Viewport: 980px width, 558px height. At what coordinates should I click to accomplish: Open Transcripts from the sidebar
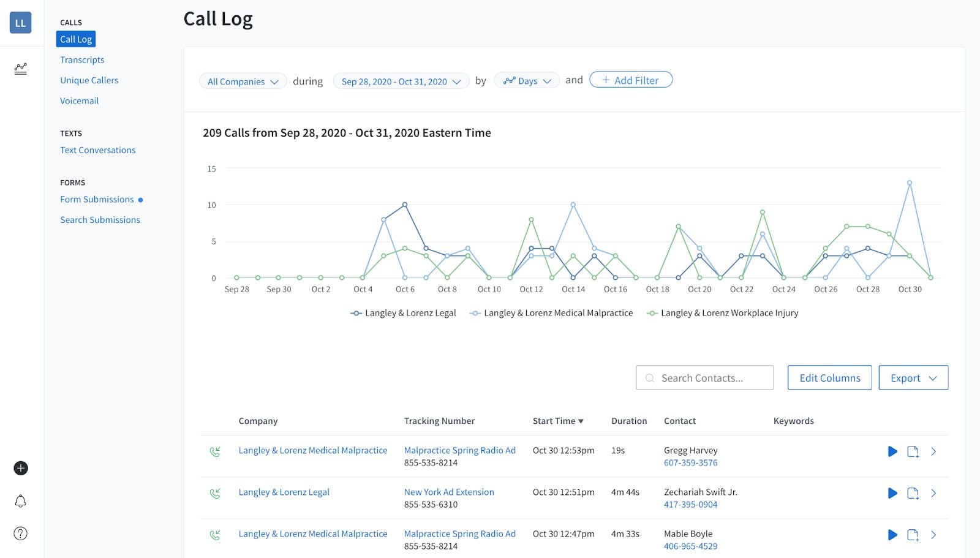point(82,59)
